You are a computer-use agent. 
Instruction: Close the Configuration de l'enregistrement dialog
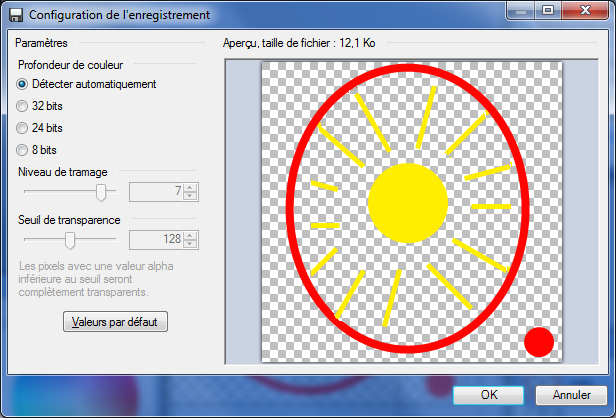coord(585,10)
